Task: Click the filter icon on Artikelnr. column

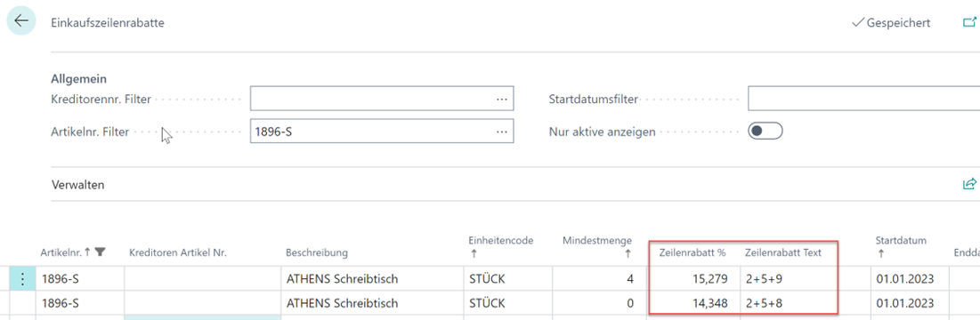Action: tap(100, 252)
